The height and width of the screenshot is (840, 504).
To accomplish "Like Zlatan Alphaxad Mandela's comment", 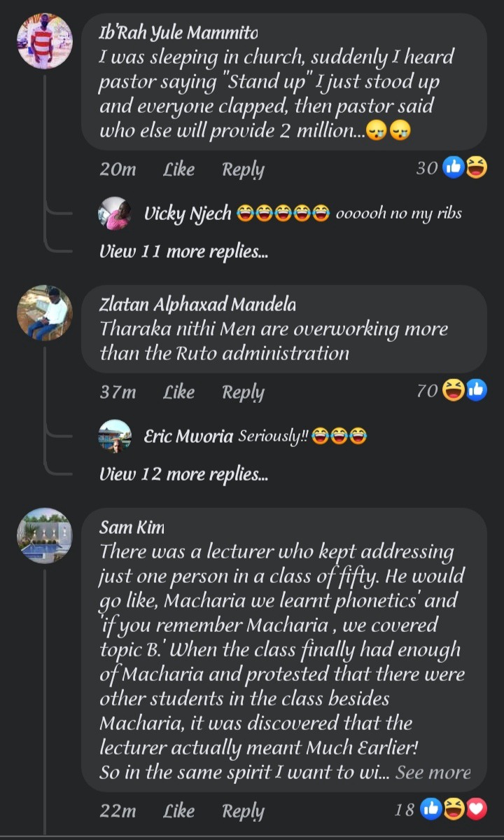I will (x=178, y=392).
